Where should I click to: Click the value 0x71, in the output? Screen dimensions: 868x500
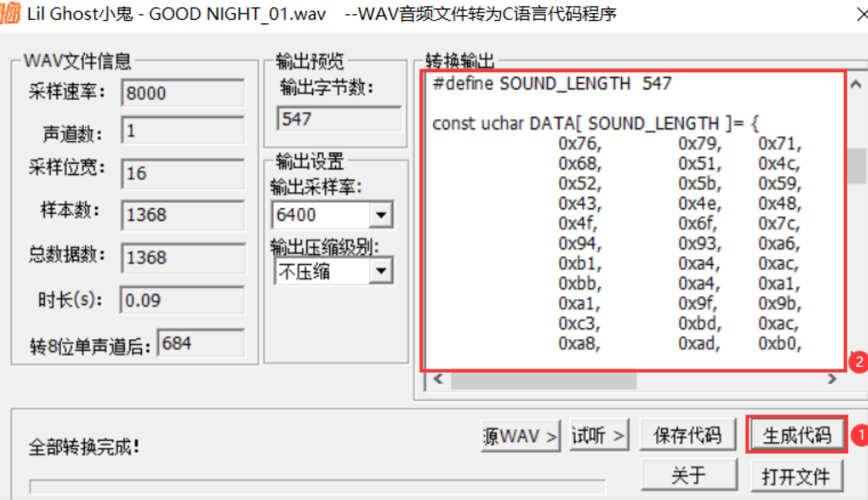(x=779, y=144)
